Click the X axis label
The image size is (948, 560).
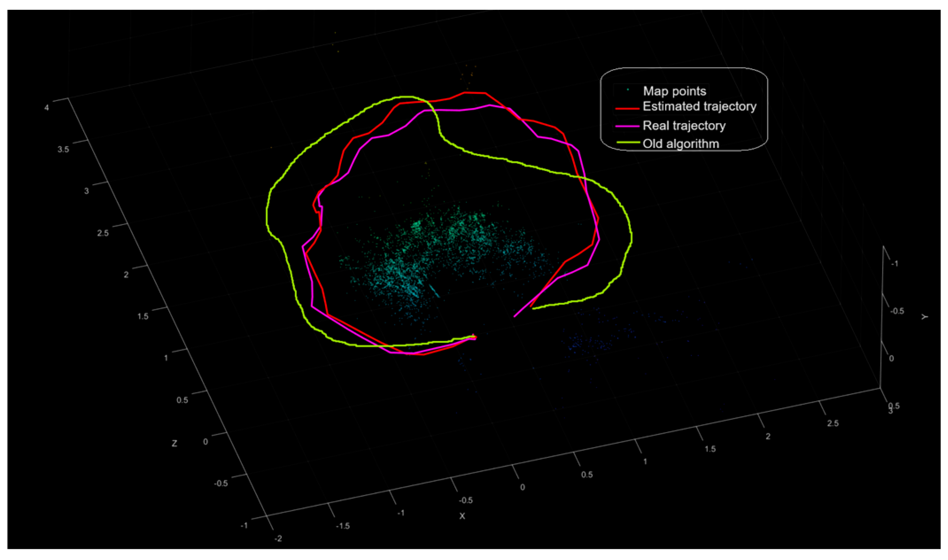[x=462, y=516]
